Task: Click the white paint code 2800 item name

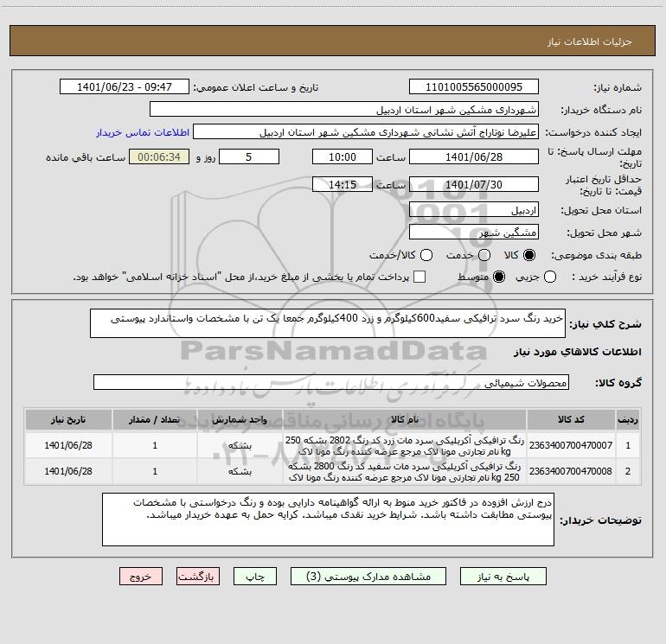Action: 405,472
